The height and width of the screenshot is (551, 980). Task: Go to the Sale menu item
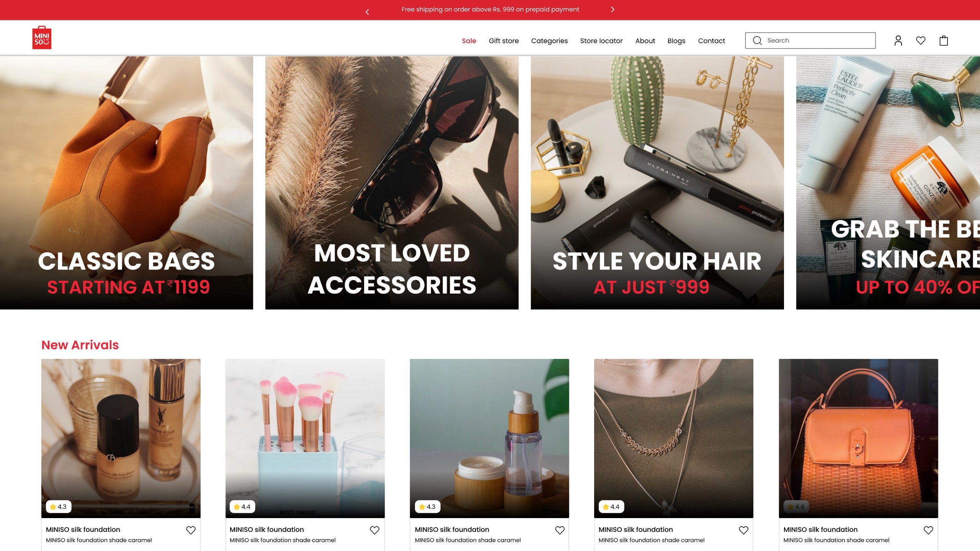(x=469, y=41)
